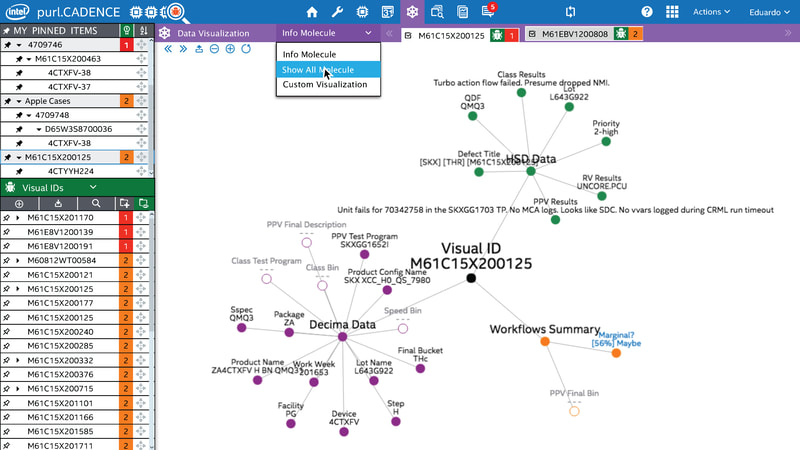Open the Actions dropdown menu
800x450 pixels.
point(711,12)
